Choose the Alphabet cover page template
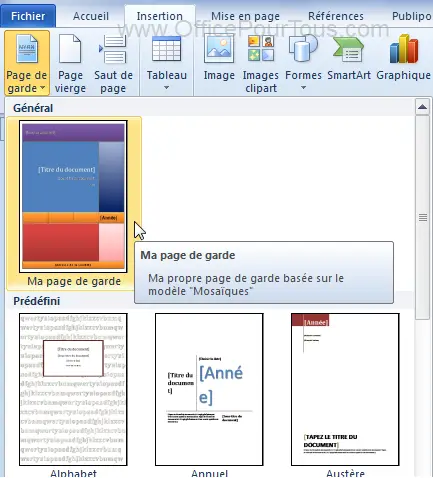The width and height of the screenshot is (433, 478). (x=73, y=389)
